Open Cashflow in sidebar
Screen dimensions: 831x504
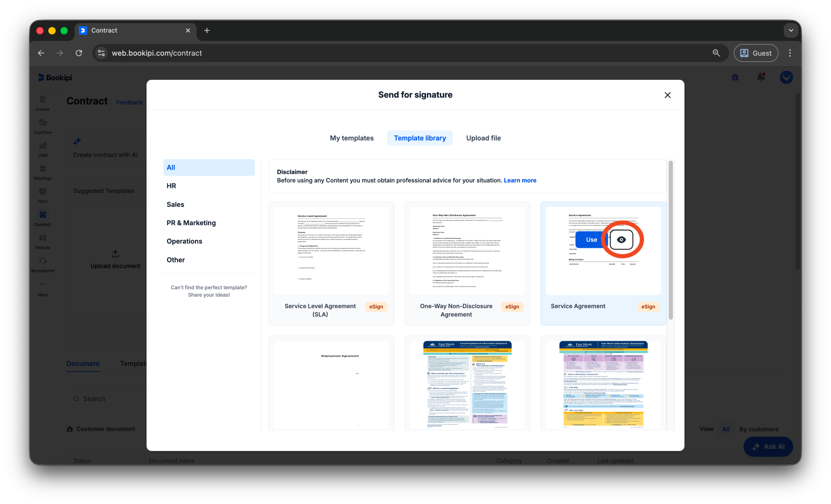click(43, 127)
